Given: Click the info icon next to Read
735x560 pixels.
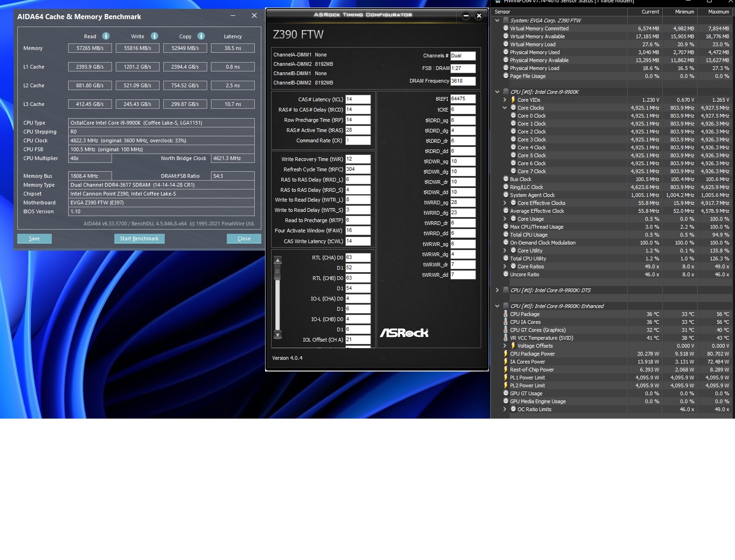Looking at the screenshot, I should 106,36.
